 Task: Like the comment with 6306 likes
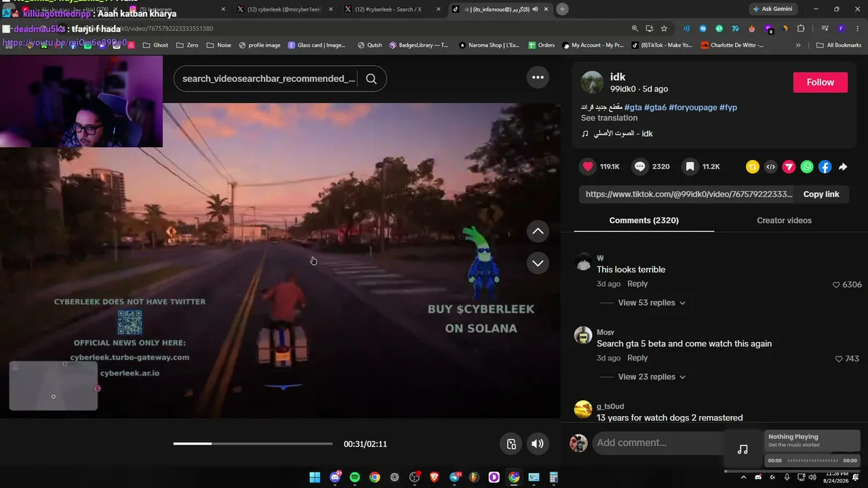(836, 285)
